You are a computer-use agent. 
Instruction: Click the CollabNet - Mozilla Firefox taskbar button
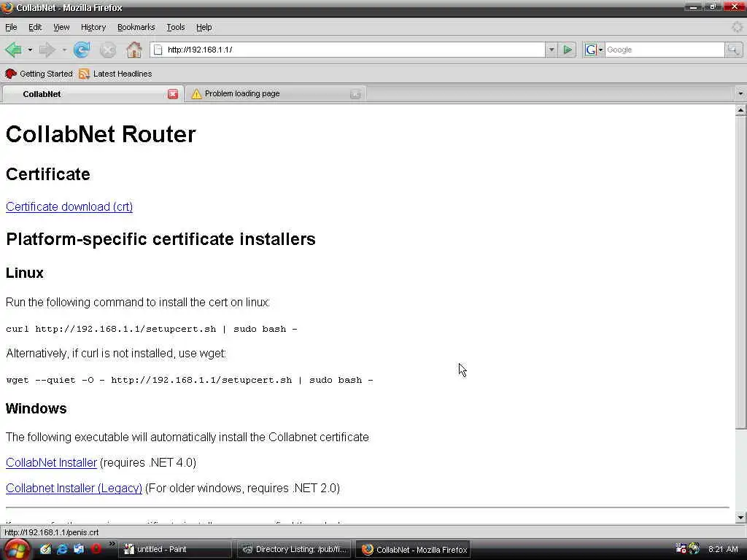tap(414, 550)
